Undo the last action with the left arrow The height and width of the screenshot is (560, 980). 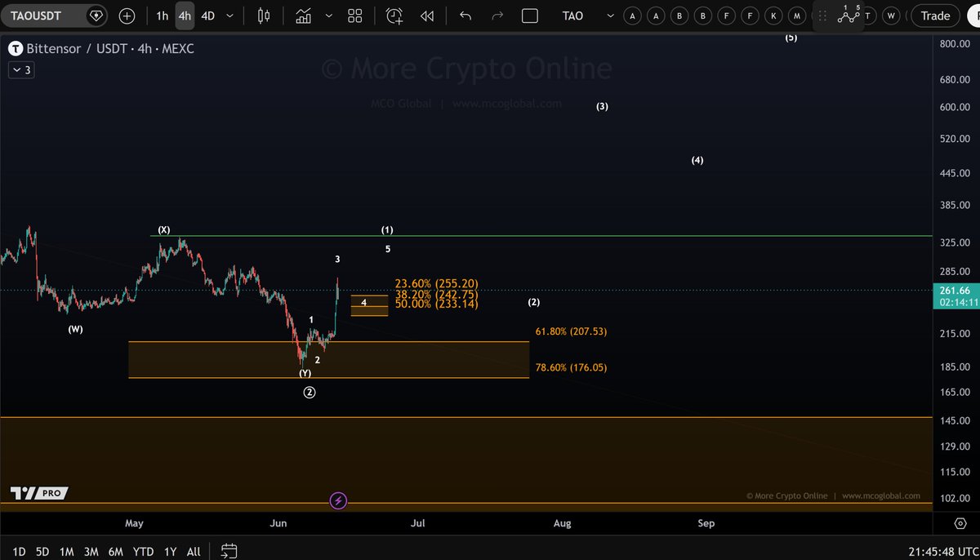pyautogui.click(x=465, y=16)
